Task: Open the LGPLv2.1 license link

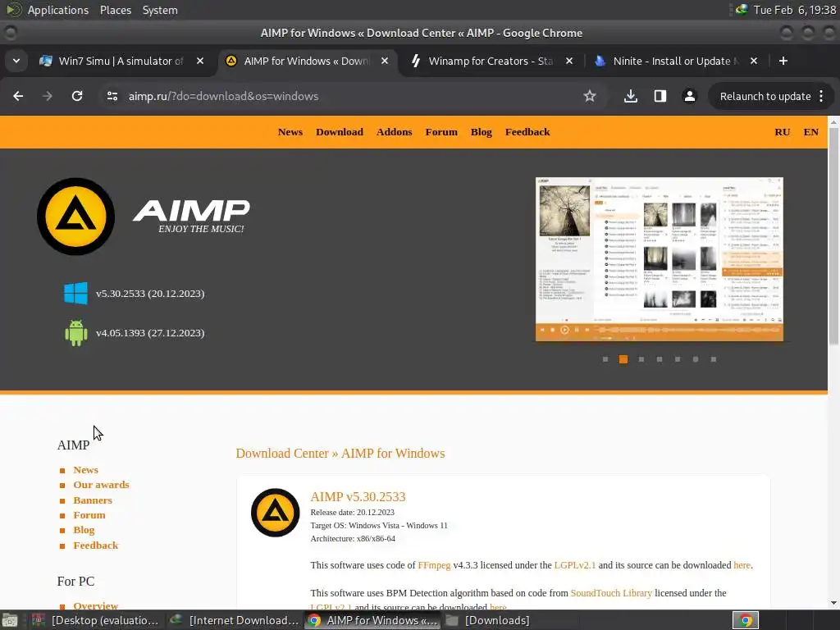Action: [x=575, y=565]
